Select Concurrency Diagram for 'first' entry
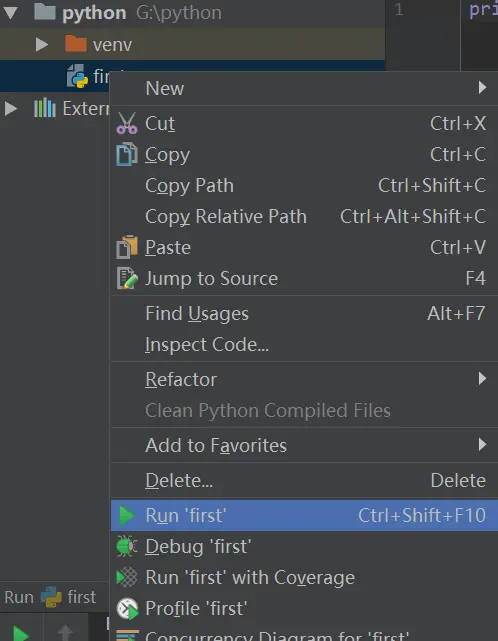Screen dimensions: 498x641 (x=304, y=634)
